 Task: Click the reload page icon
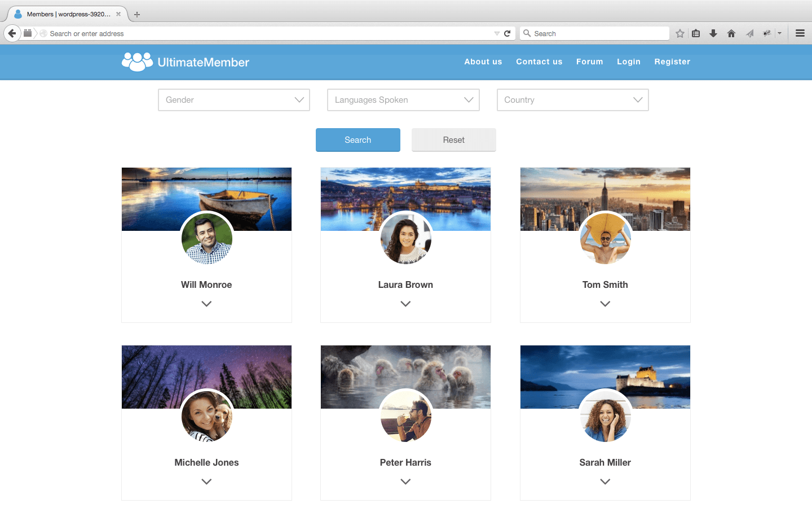click(x=508, y=33)
